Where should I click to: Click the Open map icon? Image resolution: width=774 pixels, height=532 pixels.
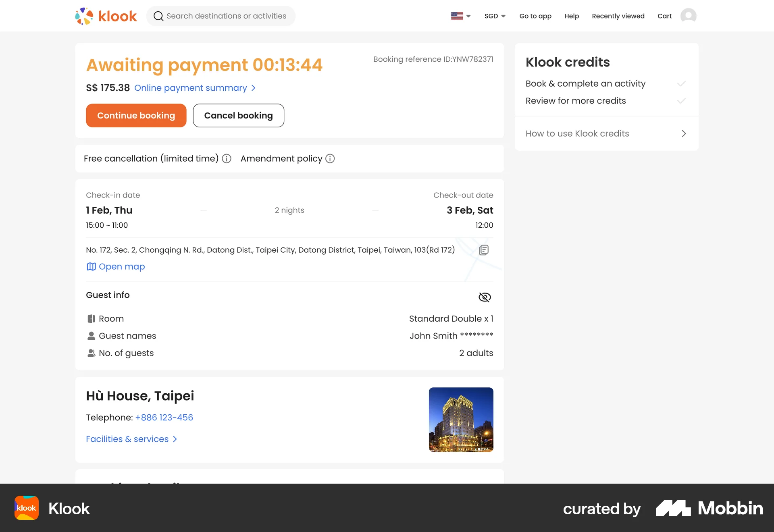click(92, 267)
